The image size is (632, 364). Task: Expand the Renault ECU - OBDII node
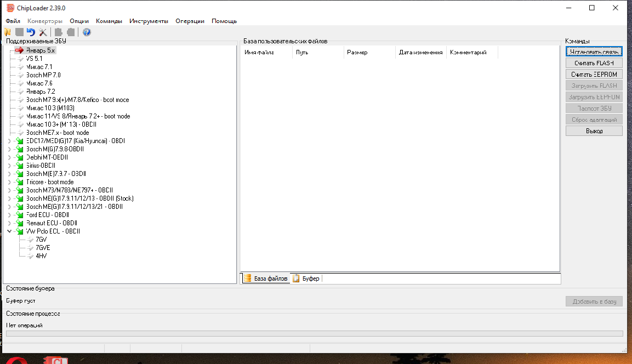pyautogui.click(x=9, y=223)
